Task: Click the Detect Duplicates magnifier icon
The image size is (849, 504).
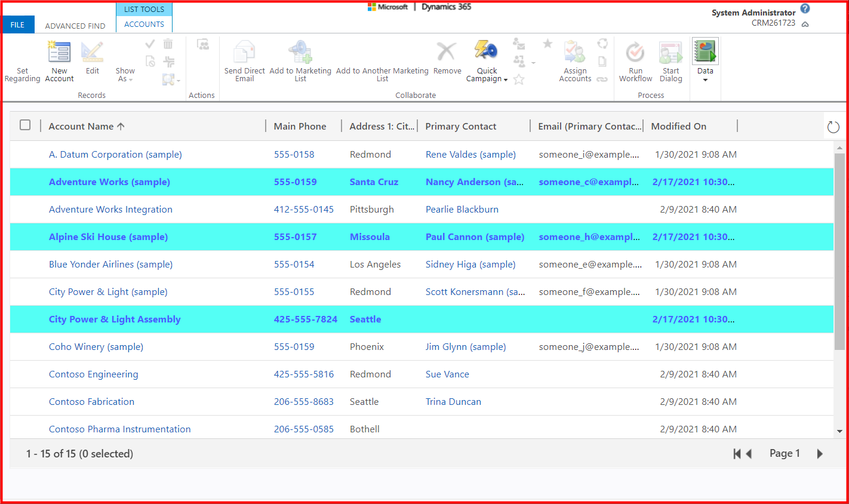Action: 168,79
